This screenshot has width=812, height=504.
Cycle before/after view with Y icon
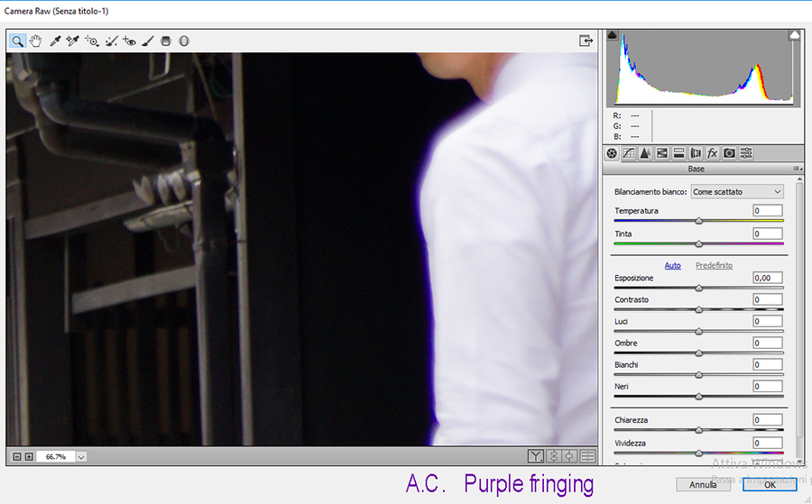(x=535, y=456)
